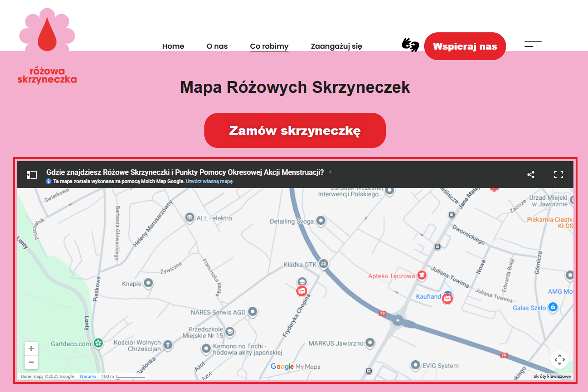This screenshot has width=588, height=392.
Task: Click the Kładka OTK bridge marker
Action: pyautogui.click(x=323, y=263)
